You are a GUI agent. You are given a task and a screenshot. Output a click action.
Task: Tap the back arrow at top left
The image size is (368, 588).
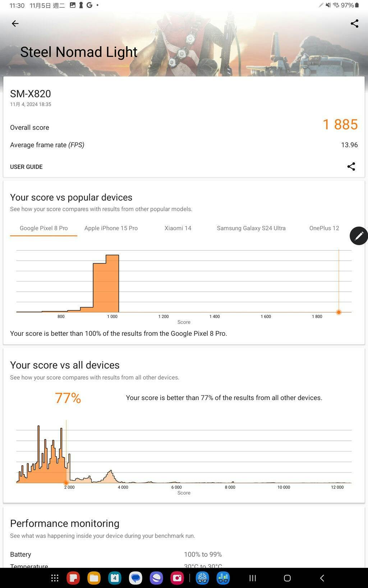point(15,24)
